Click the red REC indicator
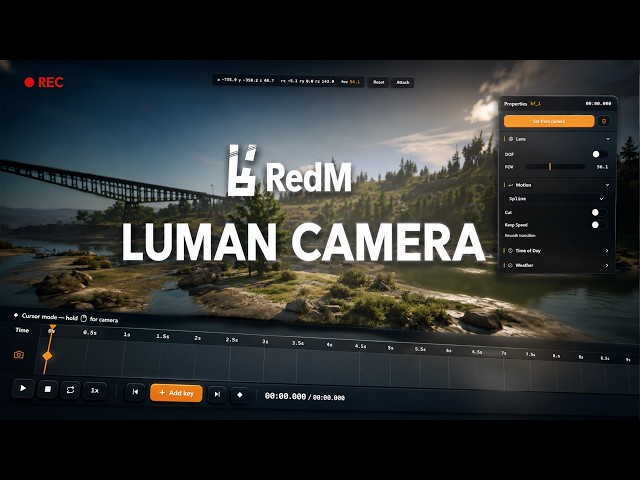640x480 pixels. (x=44, y=82)
